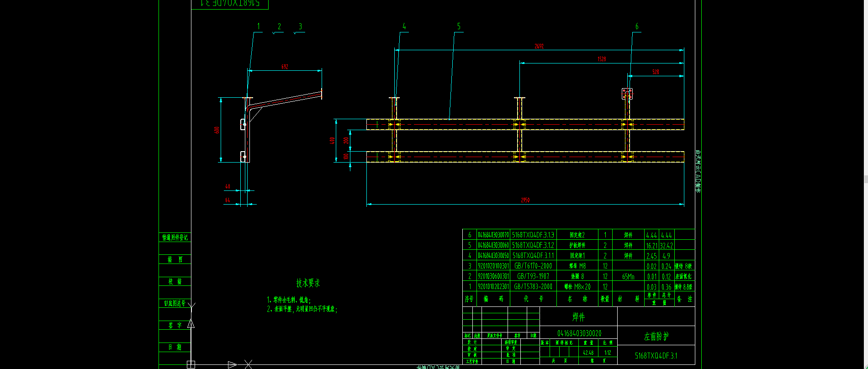The width and height of the screenshot is (868, 369).
Task: Click drawing number 04168403030020 in title block
Action: 579,333
